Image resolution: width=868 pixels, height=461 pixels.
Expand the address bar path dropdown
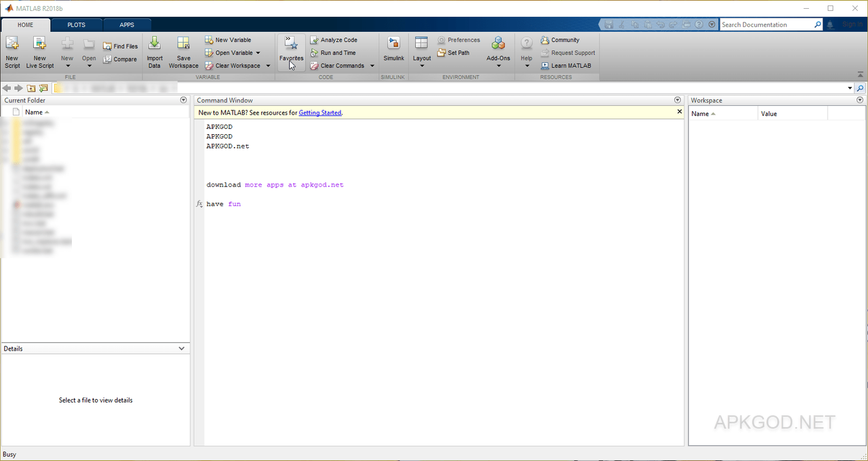pos(850,88)
